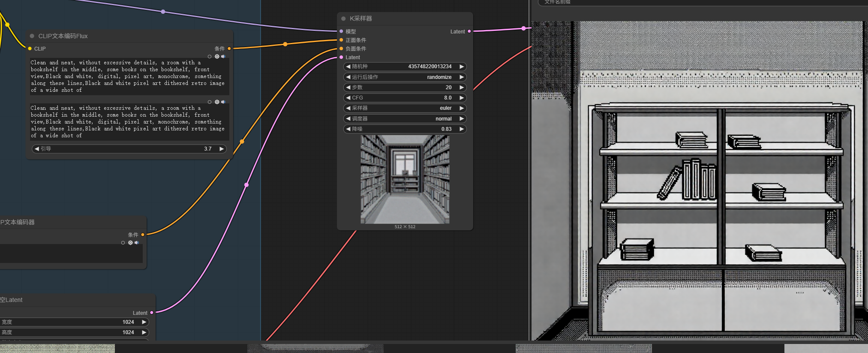Toggle circle button above second prompt text box
The height and width of the screenshot is (353, 868).
point(210,102)
